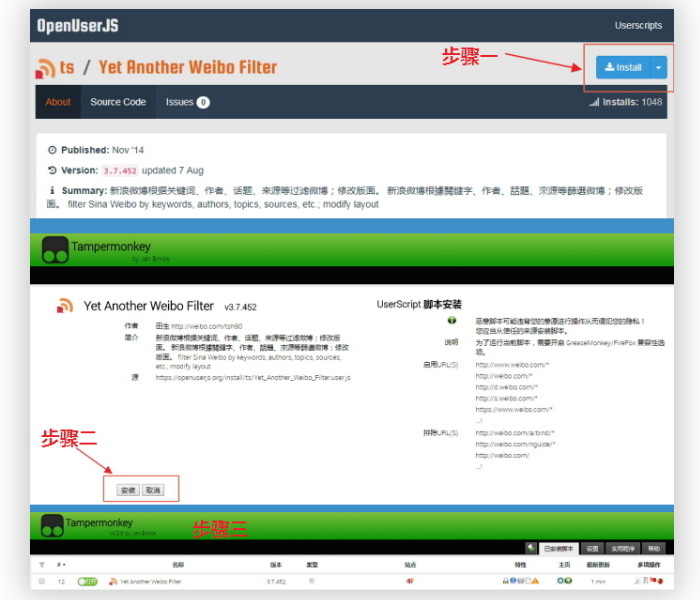Click the OpenUserJS logo in header

pyautogui.click(x=78, y=25)
